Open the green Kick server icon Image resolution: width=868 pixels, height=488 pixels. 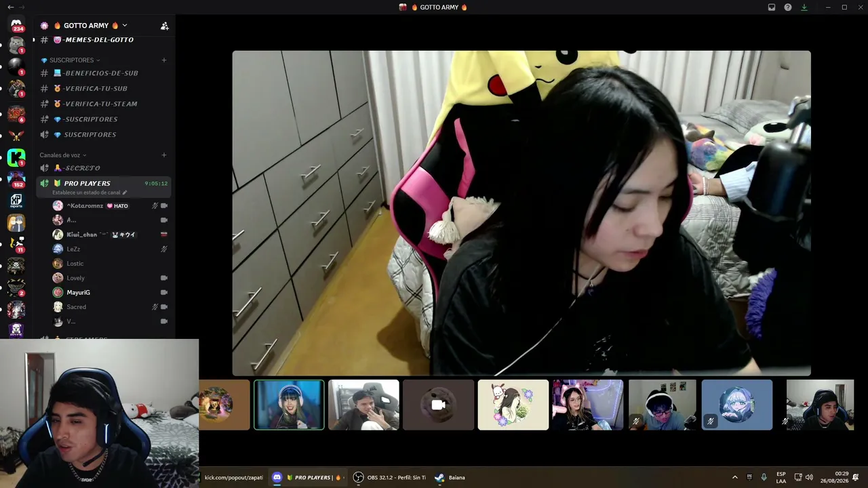tap(16, 157)
